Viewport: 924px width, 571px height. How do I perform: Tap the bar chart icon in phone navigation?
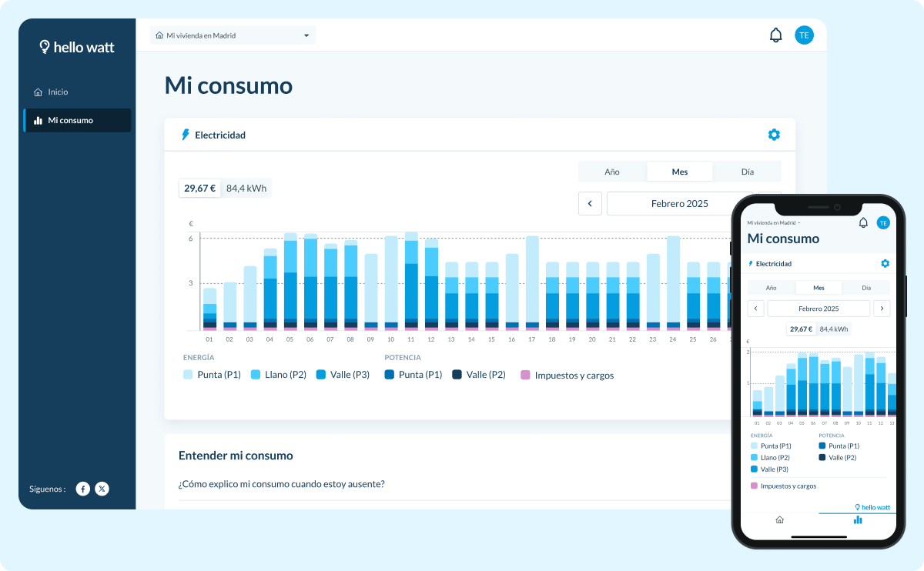point(858,520)
